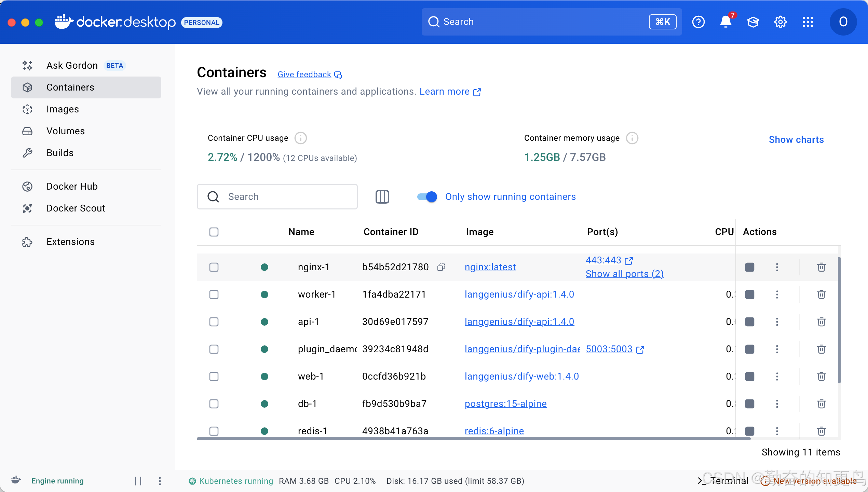Toggle Only show running containers
This screenshot has width=868, height=492.
click(427, 197)
